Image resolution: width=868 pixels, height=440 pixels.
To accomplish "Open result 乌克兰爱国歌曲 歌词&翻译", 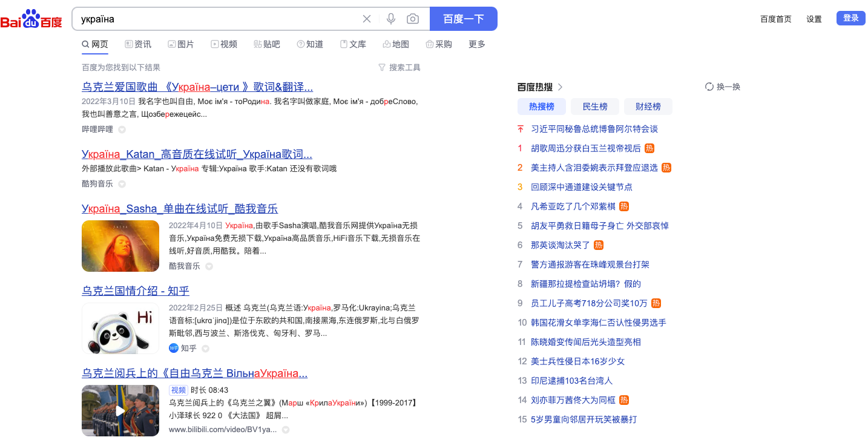I will pos(197,87).
